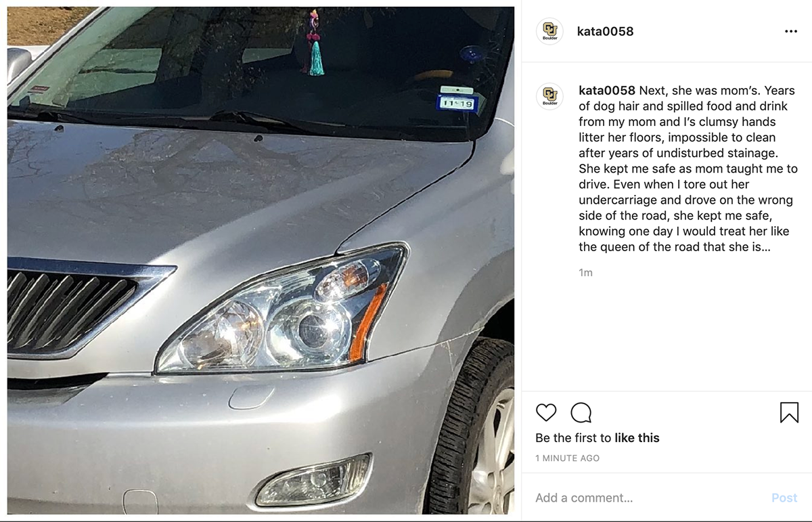The height and width of the screenshot is (522, 812).
Task: Open the CU Boulder avatar in post header
Action: (x=549, y=31)
